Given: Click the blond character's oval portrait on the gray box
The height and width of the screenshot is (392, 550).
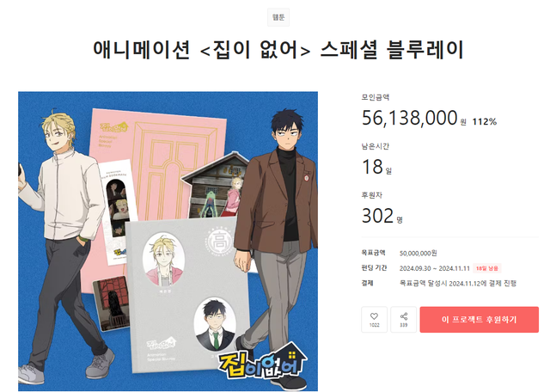Looking at the screenshot, I should 163,260.
